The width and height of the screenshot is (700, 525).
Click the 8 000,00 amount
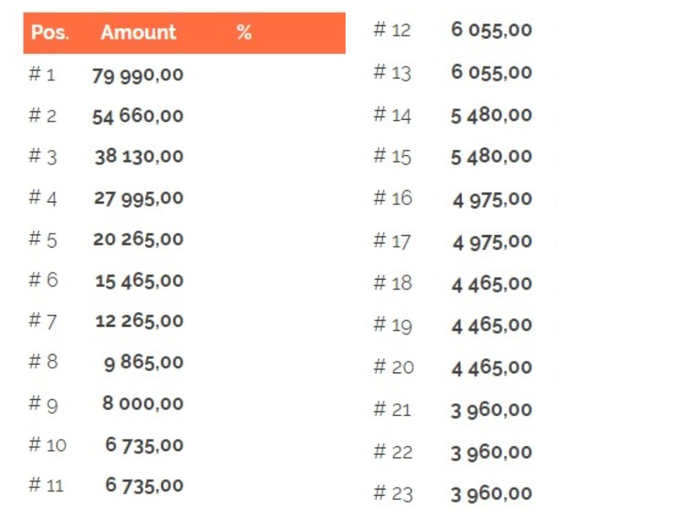(x=143, y=404)
